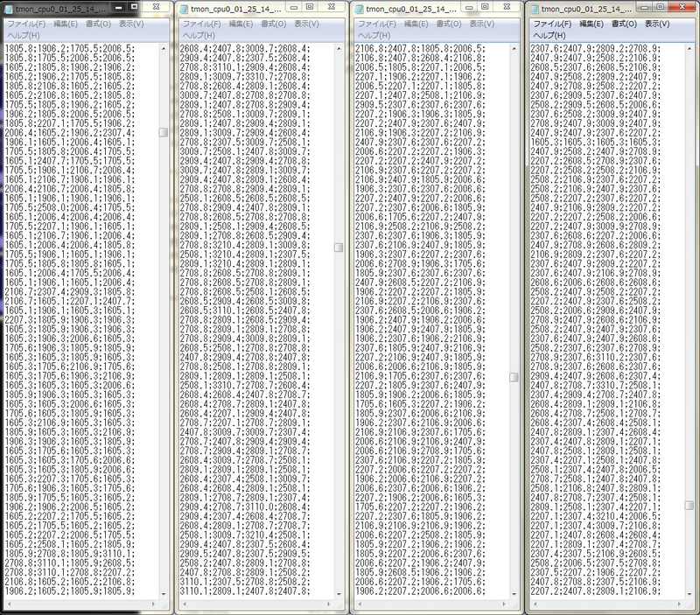700x615 pixels.
Task: Click scroll-left arrow in second Notepad window
Action: pyautogui.click(x=185, y=604)
